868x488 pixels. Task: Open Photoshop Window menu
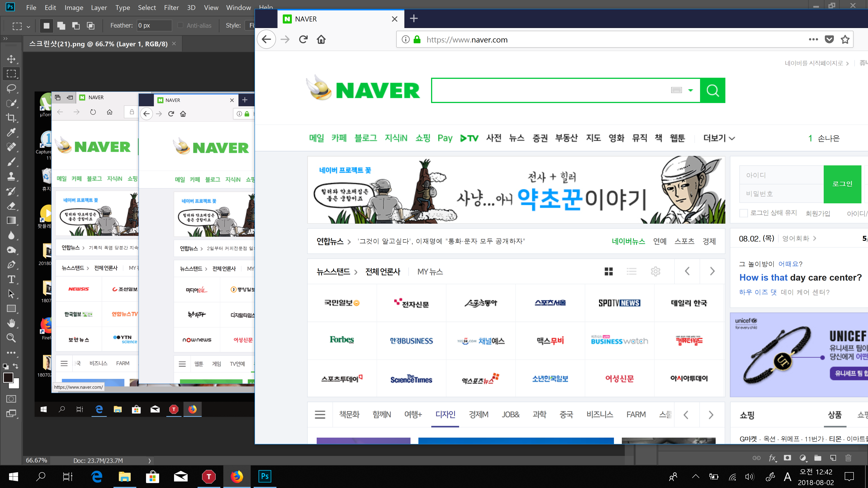pos(238,7)
